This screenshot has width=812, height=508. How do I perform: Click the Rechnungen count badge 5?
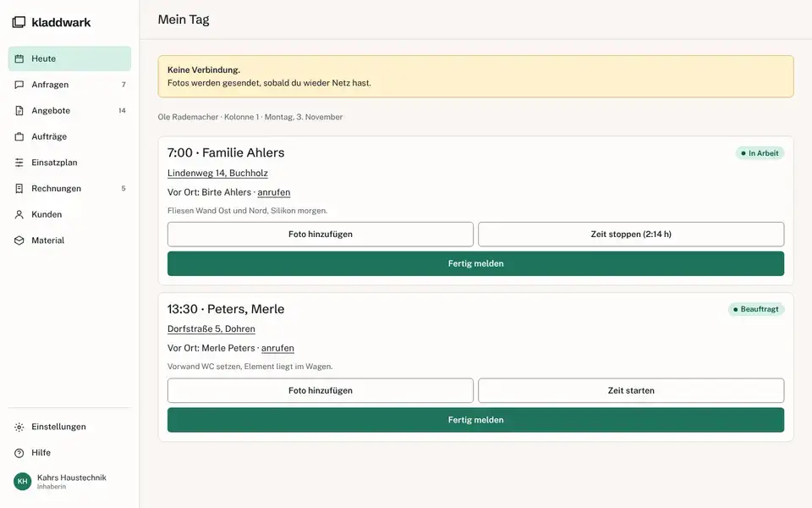[x=123, y=188]
